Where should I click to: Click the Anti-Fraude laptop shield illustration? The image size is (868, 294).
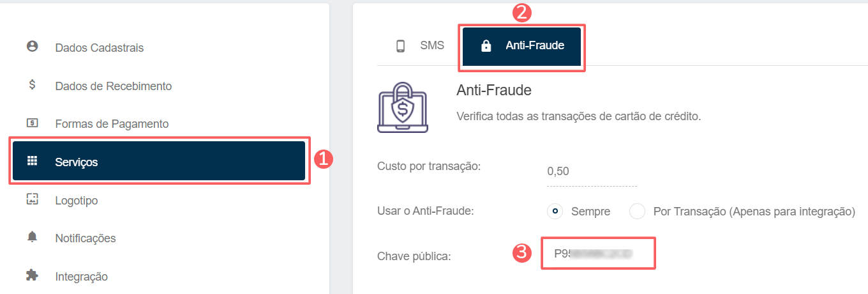pos(403,107)
